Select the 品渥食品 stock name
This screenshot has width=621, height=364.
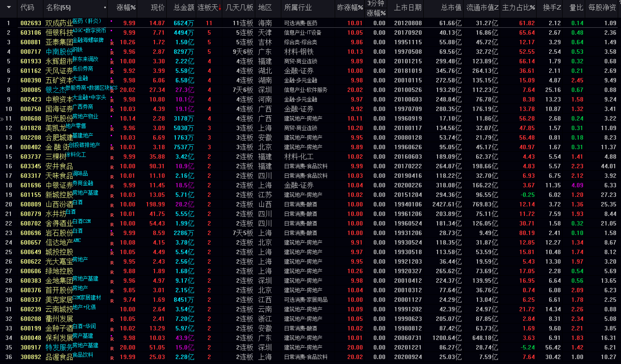59,357
